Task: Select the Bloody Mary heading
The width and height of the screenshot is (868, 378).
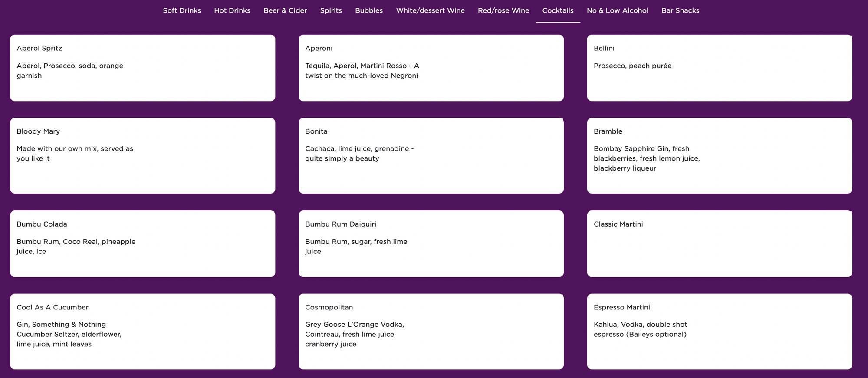Action: click(x=38, y=131)
